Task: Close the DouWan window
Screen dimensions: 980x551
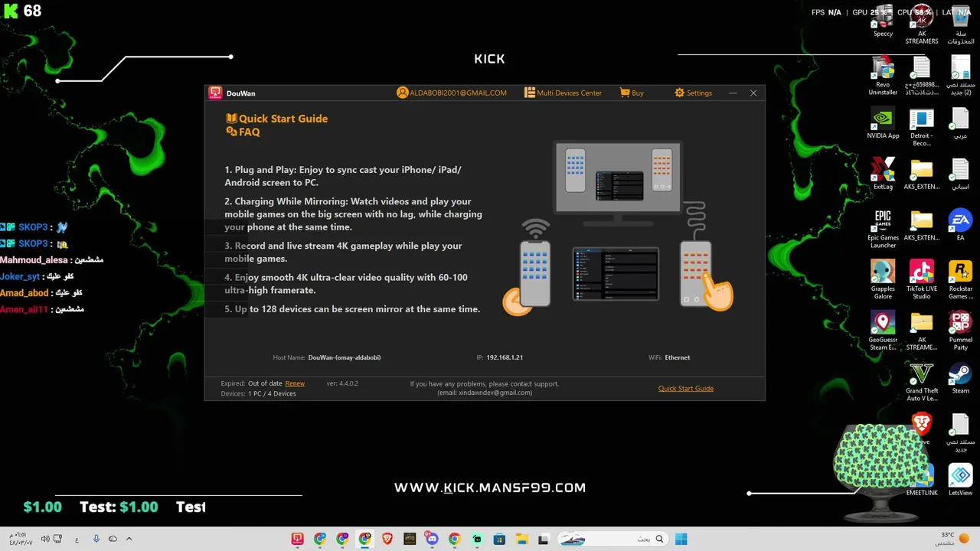Action: coord(753,93)
